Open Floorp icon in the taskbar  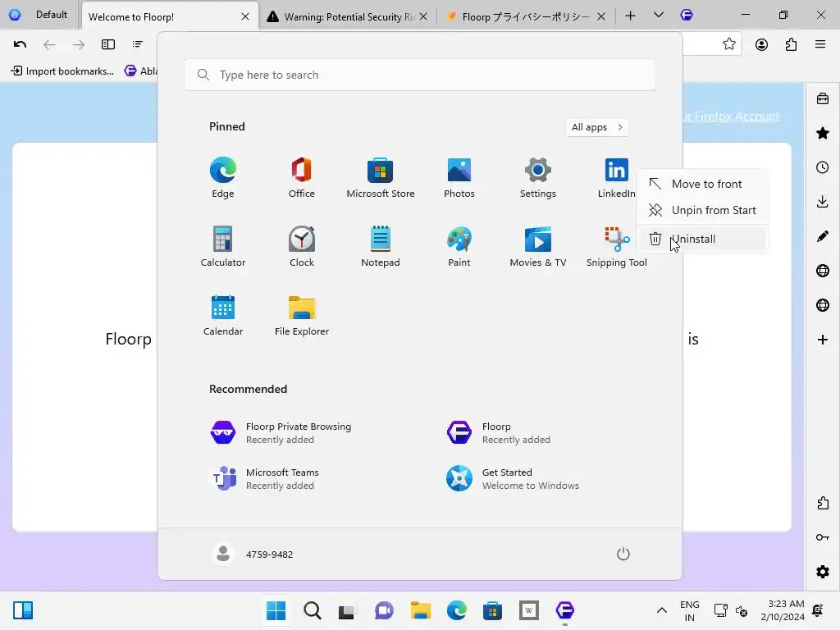564,610
